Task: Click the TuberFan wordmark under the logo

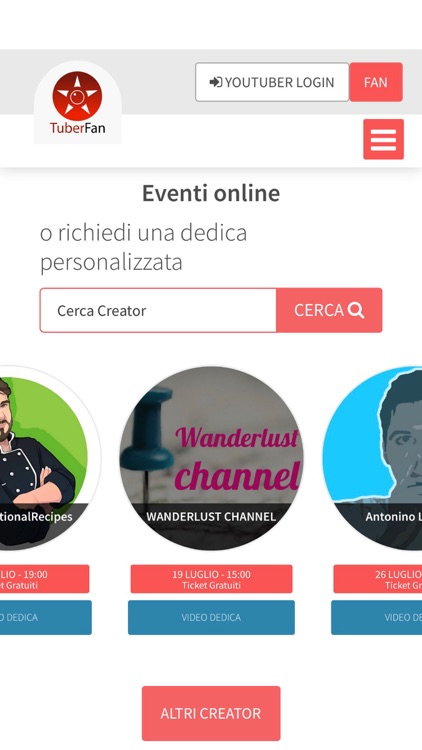Action: pyautogui.click(x=78, y=128)
